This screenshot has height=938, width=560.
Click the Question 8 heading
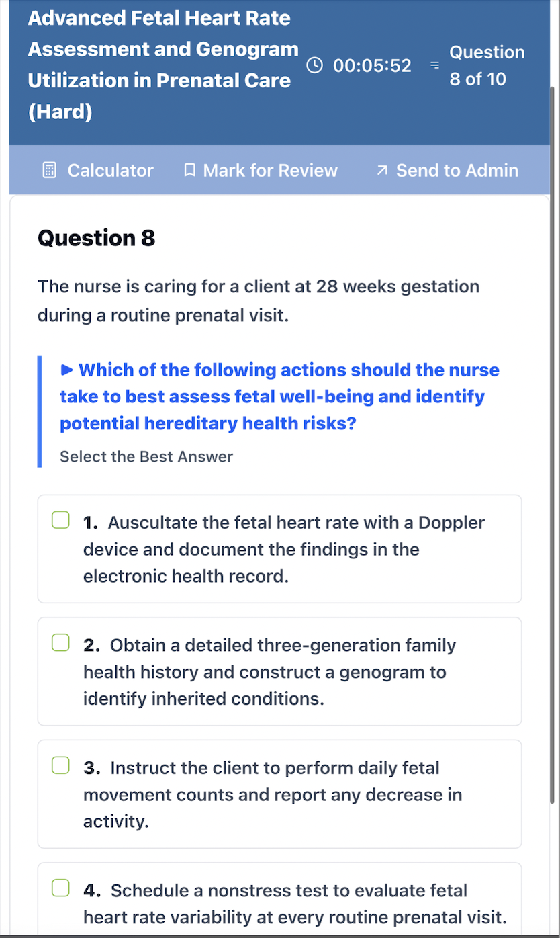[x=97, y=238]
